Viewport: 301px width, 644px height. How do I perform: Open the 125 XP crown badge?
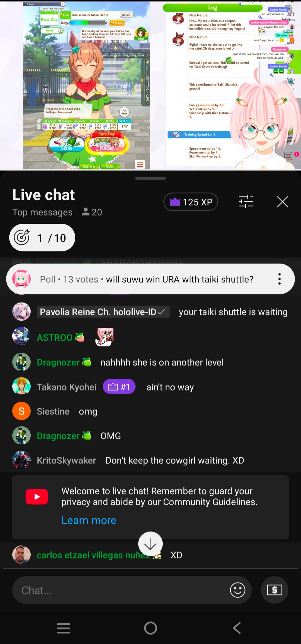pyautogui.click(x=191, y=202)
